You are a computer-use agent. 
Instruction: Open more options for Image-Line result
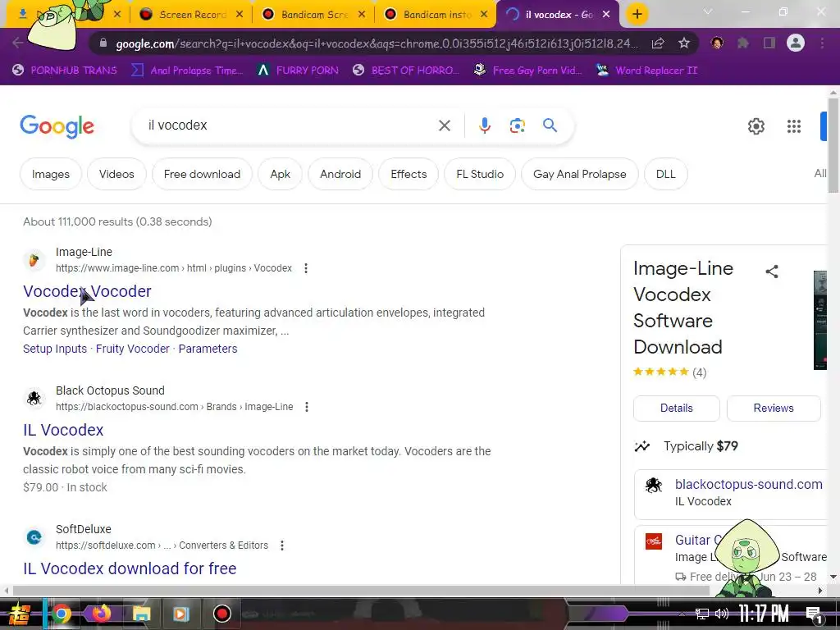(305, 268)
